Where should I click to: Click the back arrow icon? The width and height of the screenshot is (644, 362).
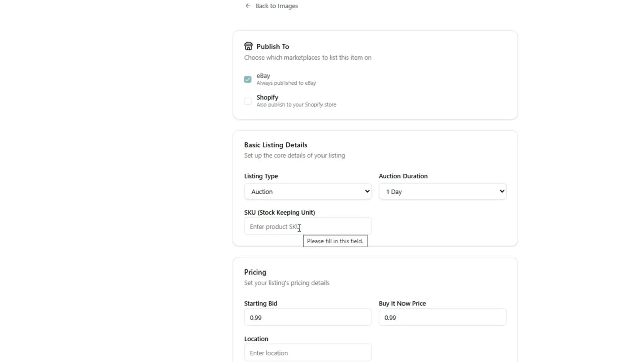(x=248, y=6)
